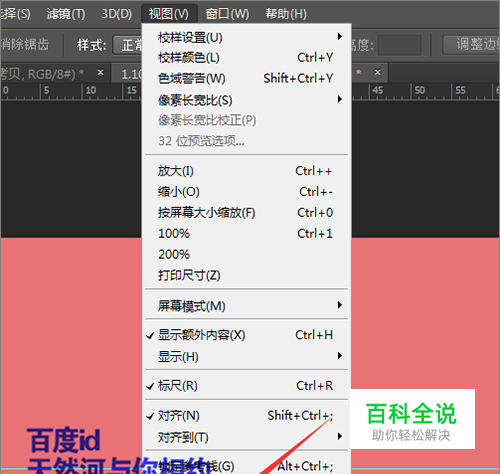The height and width of the screenshot is (474, 500).
Task: Open the 样式 style dropdown
Action: click(x=128, y=45)
